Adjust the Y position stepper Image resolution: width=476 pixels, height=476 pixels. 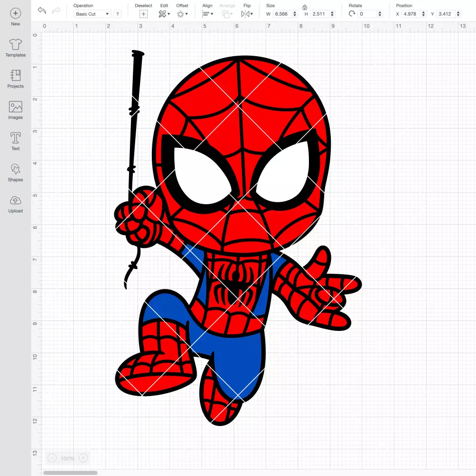coord(458,14)
